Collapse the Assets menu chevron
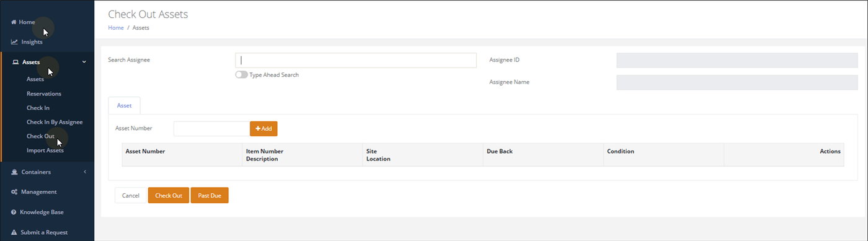This screenshot has height=241, width=868. click(84, 62)
